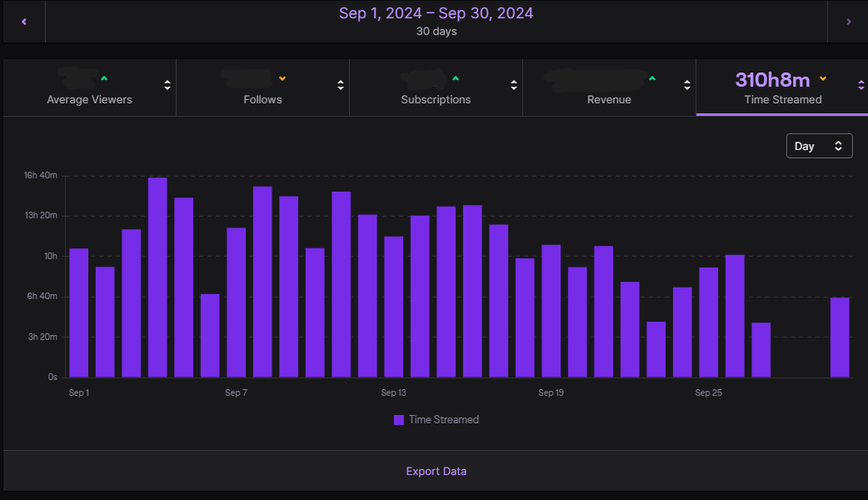This screenshot has width=868, height=500.
Task: Click the Sep 19 x-axis label
Action: [551, 392]
